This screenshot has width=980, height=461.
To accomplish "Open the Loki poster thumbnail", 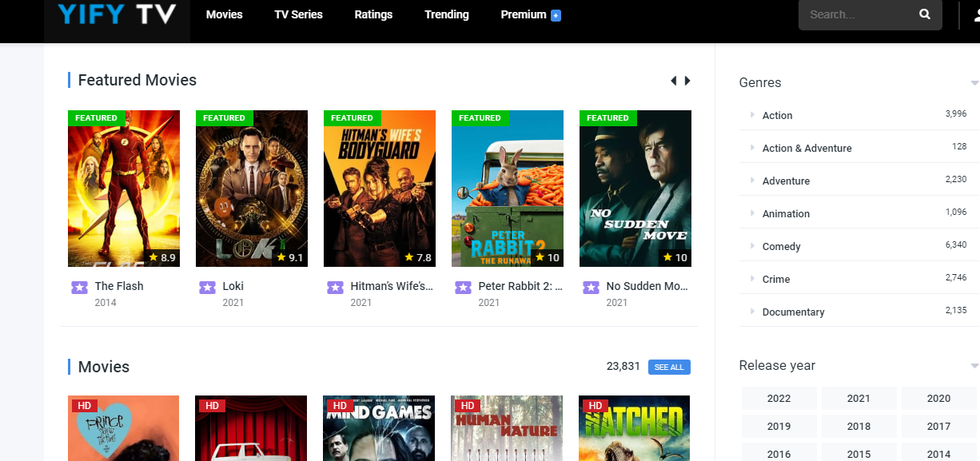I will pos(252,189).
